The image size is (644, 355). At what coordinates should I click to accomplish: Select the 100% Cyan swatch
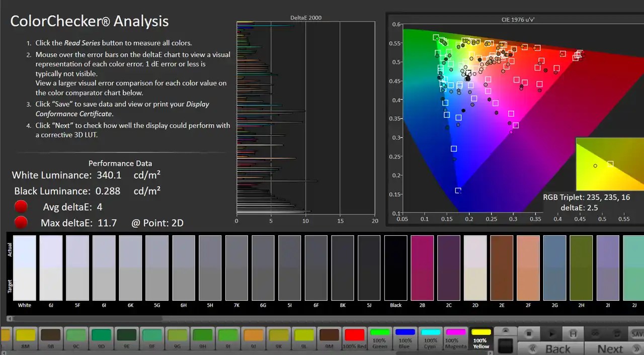[x=431, y=338]
